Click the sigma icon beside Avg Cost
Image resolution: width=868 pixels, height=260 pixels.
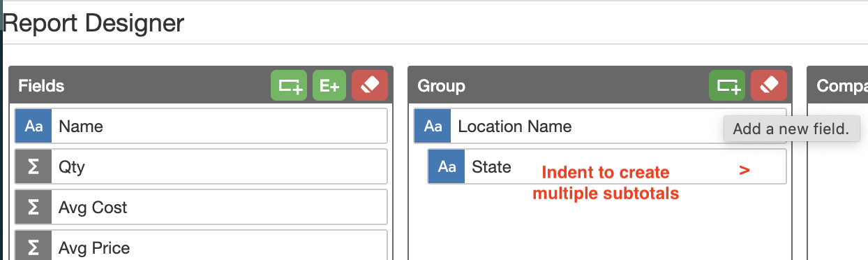click(33, 208)
